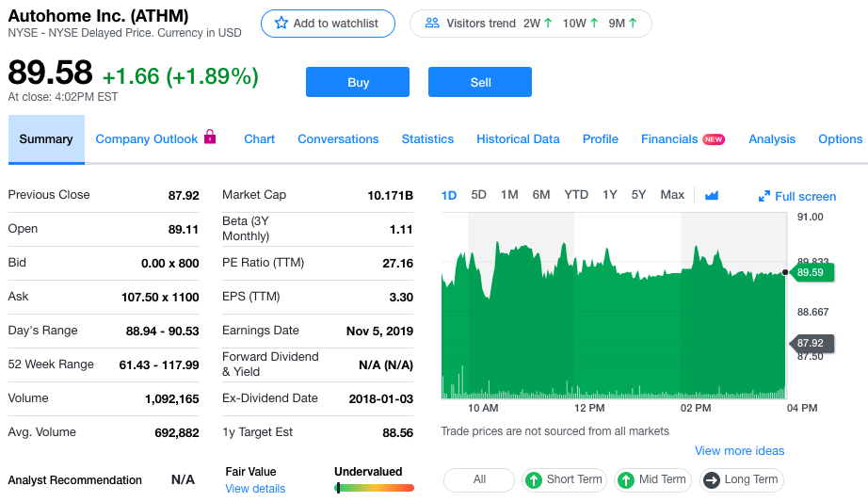Click the lock icon beside Company Outlook
Screen dimensions: 868x502
point(210,137)
